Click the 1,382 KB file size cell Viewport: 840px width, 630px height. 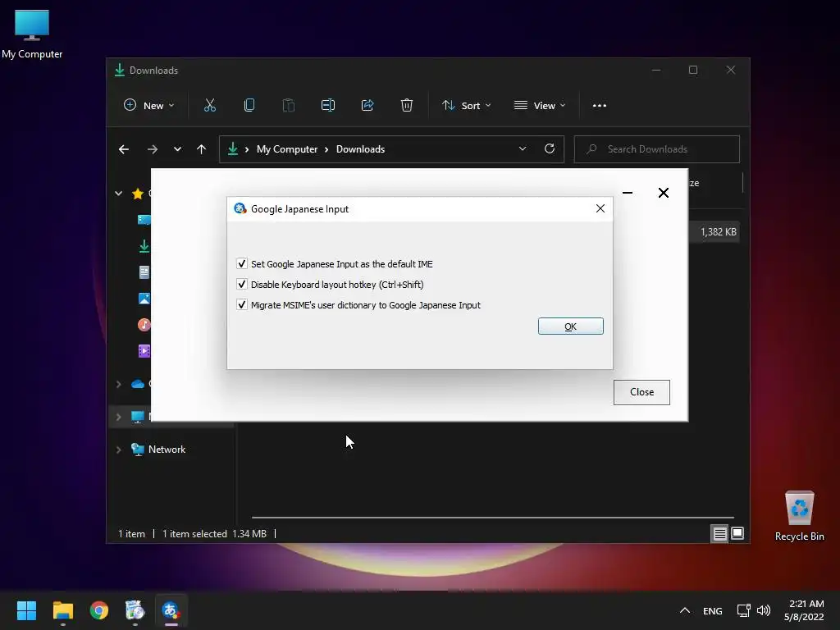point(718,232)
